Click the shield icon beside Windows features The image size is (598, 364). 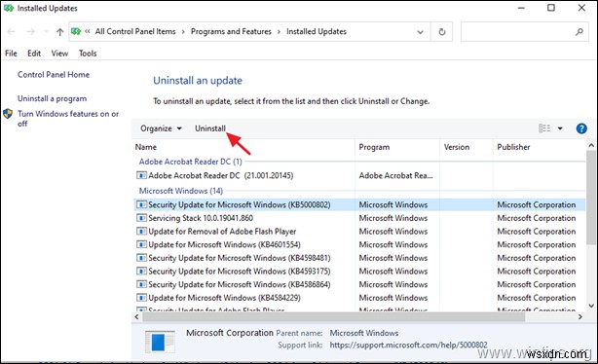click(8, 114)
